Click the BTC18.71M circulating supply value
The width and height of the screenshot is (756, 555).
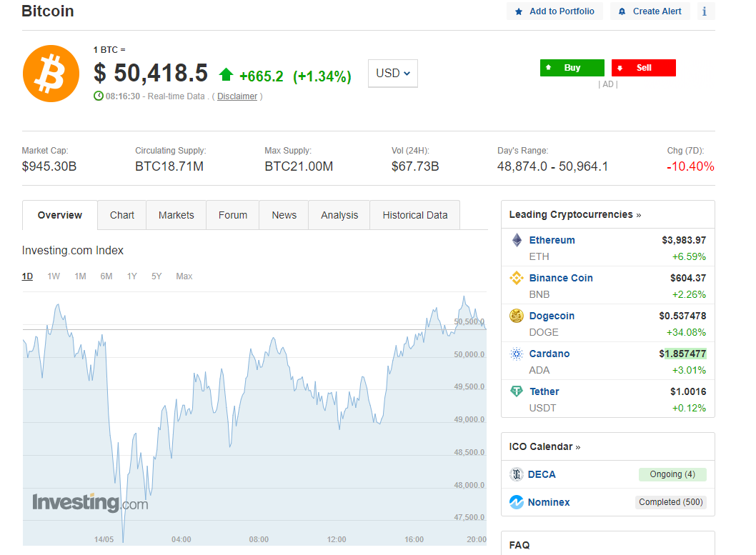[x=169, y=166]
